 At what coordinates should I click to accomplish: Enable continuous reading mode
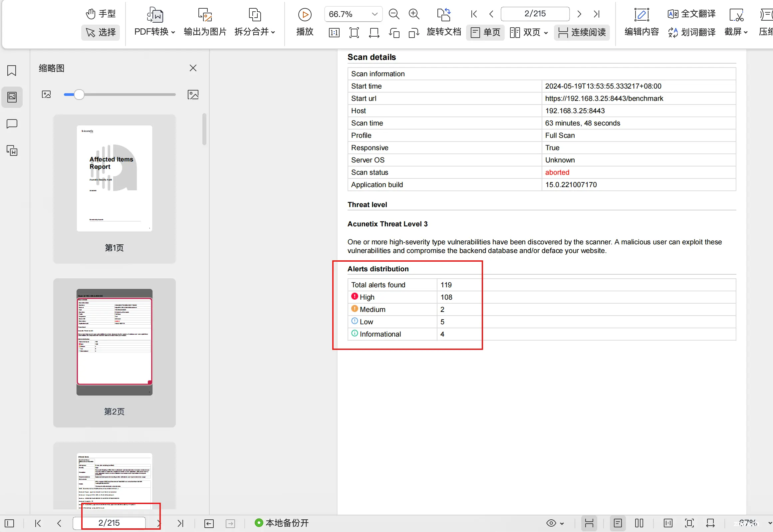click(x=583, y=32)
